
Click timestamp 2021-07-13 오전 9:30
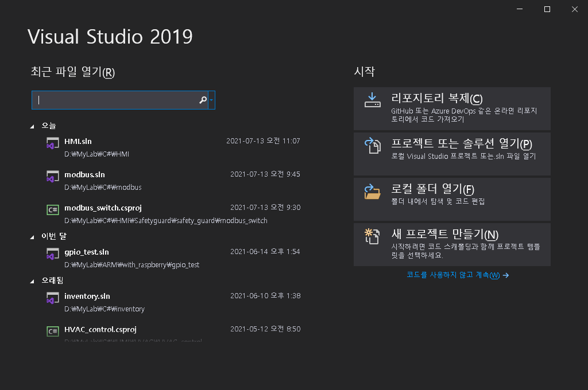(265, 208)
